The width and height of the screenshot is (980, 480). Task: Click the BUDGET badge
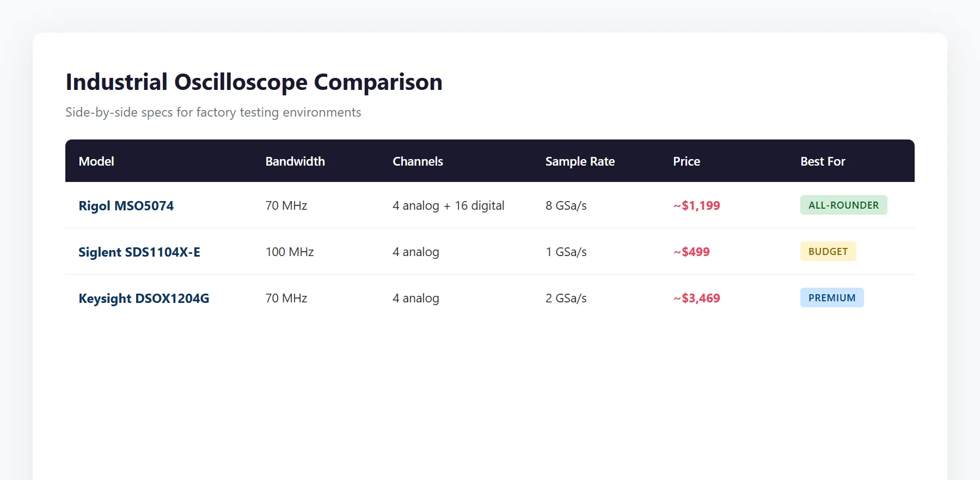(x=828, y=251)
